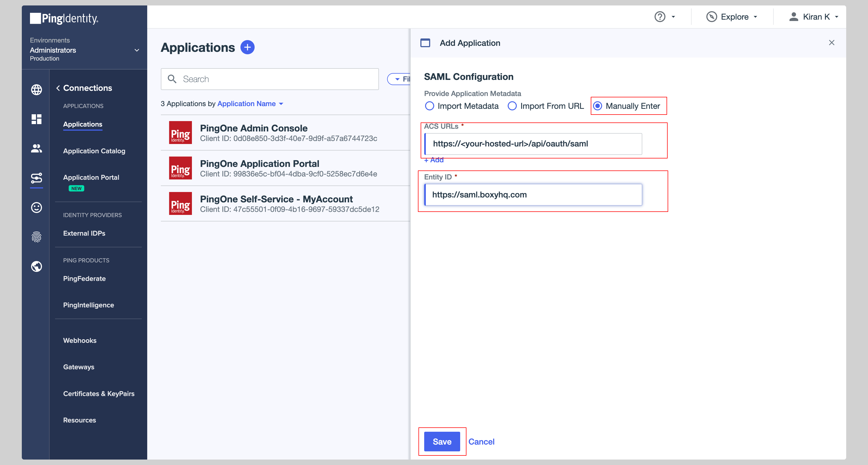Open the Environment globe icon at sidebar top

[x=36, y=89]
